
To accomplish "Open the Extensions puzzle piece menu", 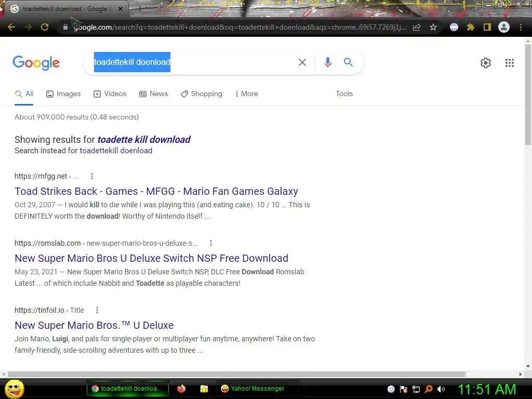I will 470,27.
